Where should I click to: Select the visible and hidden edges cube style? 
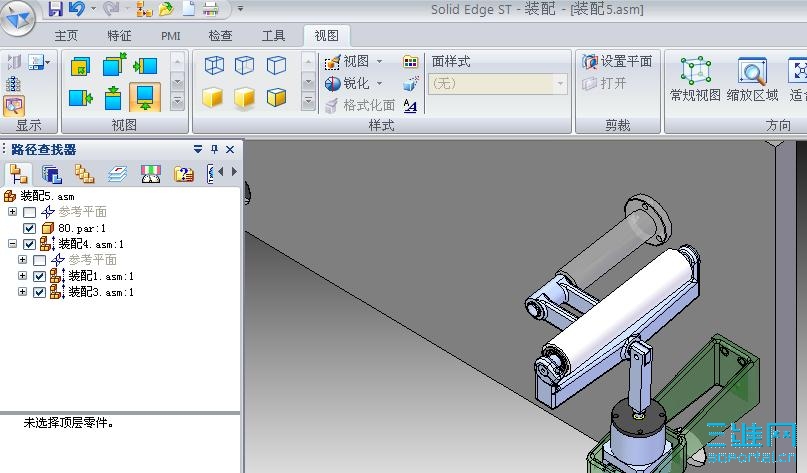click(x=244, y=65)
